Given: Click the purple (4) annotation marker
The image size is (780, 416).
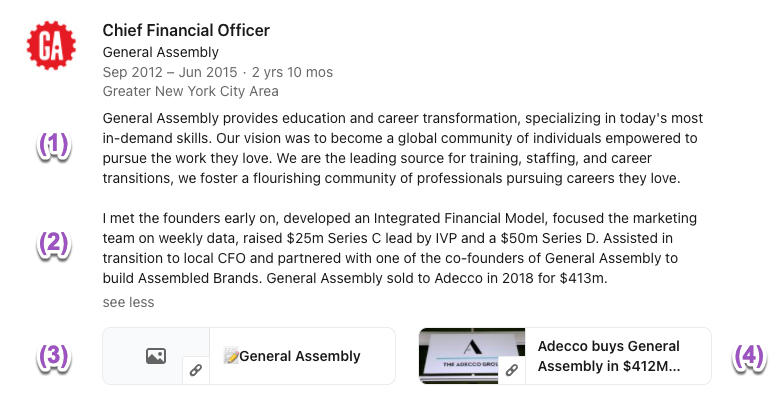Looking at the screenshot, I should pos(750,356).
